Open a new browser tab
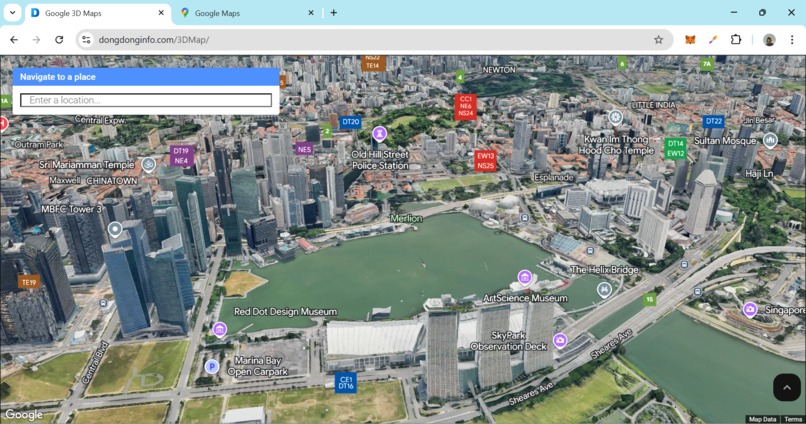The height and width of the screenshot is (424, 806). pyautogui.click(x=334, y=13)
